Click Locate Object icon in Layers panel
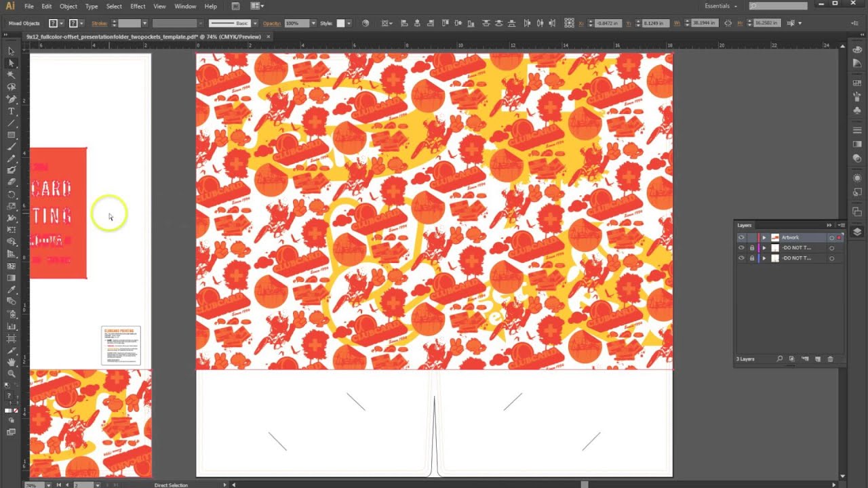This screenshot has height=488, width=868. pyautogui.click(x=780, y=359)
